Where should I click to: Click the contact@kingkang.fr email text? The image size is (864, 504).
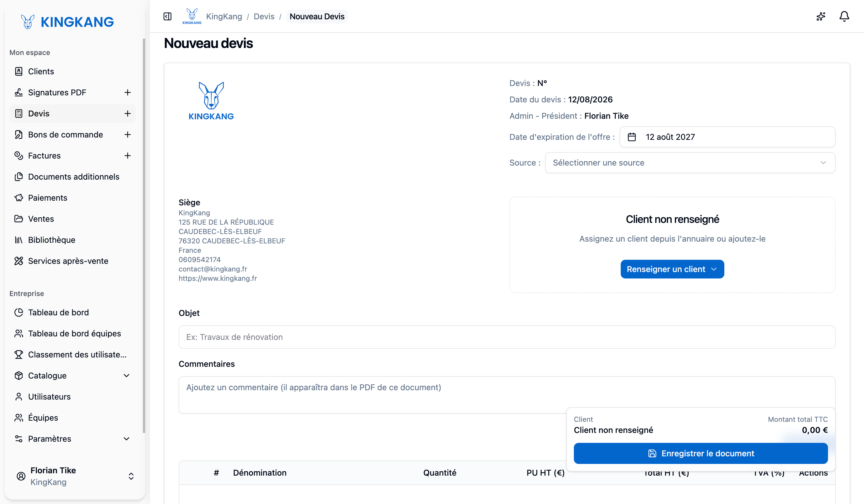[x=213, y=269]
